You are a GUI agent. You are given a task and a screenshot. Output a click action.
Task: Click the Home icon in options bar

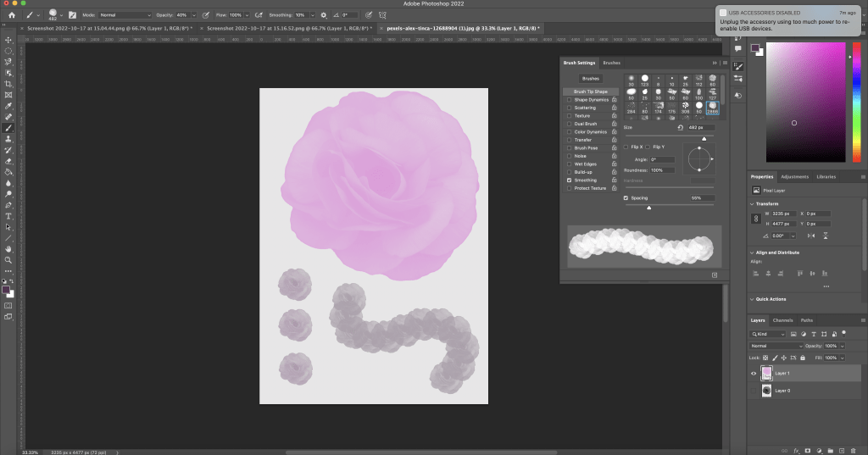point(11,15)
